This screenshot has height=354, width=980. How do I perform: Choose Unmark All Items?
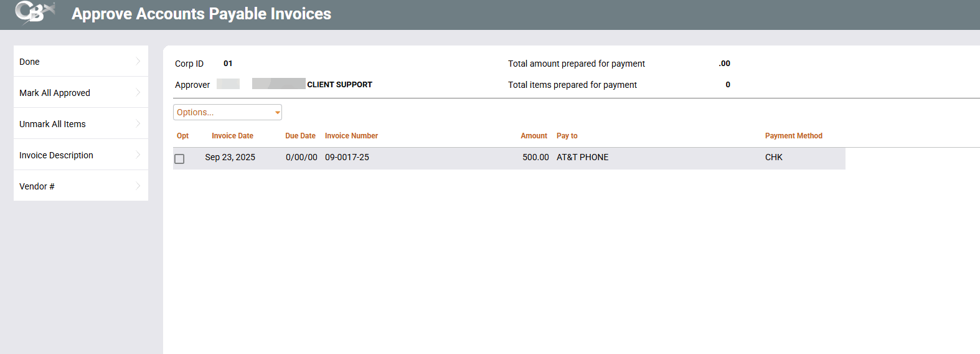[52, 124]
